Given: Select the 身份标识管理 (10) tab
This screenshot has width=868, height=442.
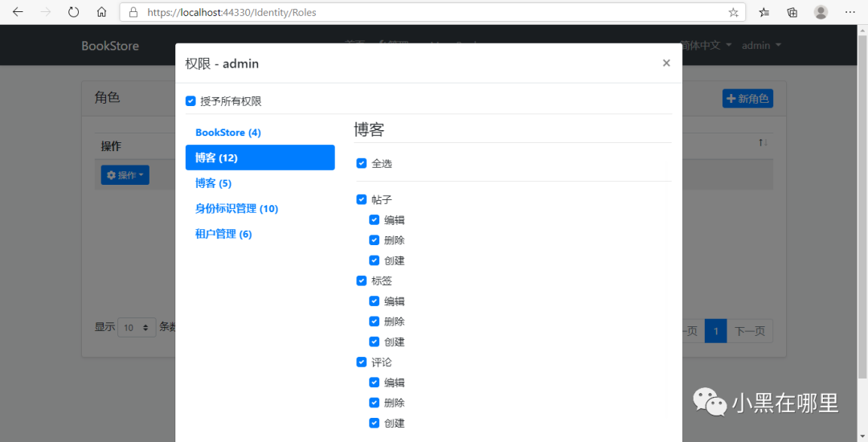Looking at the screenshot, I should pyautogui.click(x=260, y=209).
